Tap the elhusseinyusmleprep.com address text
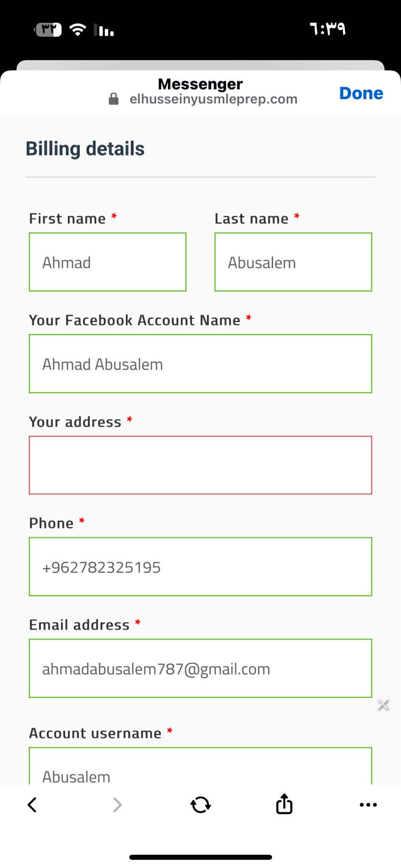 (x=213, y=99)
